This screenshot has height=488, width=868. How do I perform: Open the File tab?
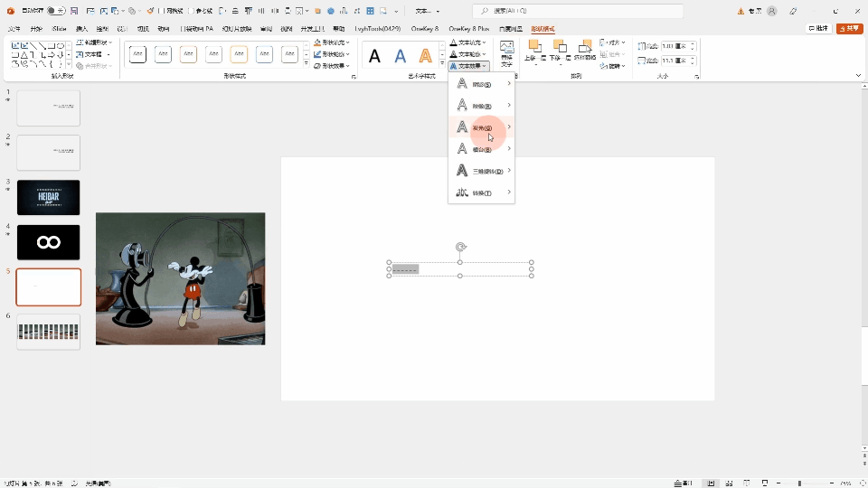pyautogui.click(x=14, y=29)
